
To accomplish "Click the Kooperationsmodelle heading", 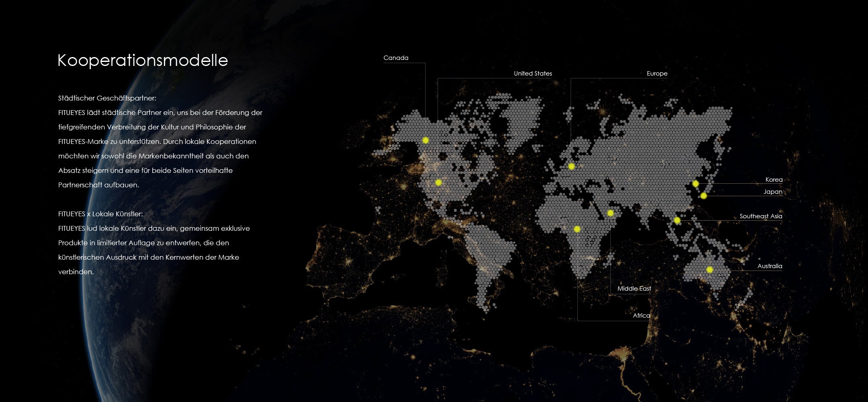I will [143, 60].
